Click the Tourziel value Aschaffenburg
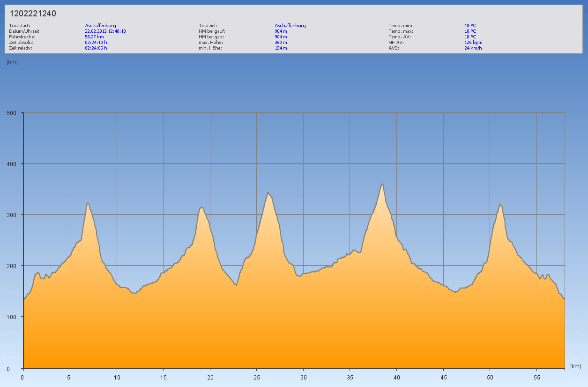 click(x=290, y=26)
